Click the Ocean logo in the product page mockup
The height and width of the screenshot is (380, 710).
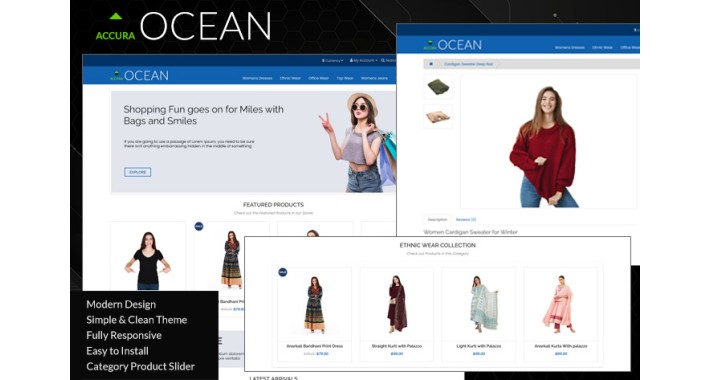(452, 45)
